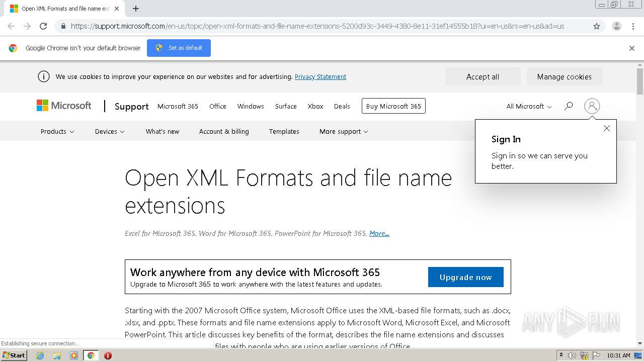This screenshot has height=362, width=644.
Task: Open the Windows nav item
Action: (251, 106)
